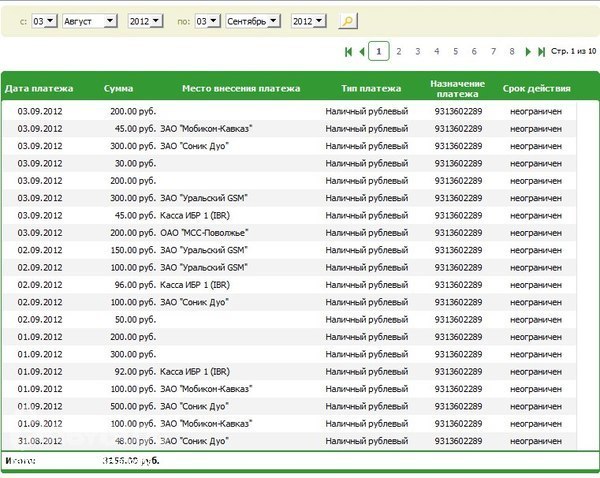Screen dimensions: 600x478
Task: Open end month dropdown showing Сентябрь
Action: click(253, 21)
